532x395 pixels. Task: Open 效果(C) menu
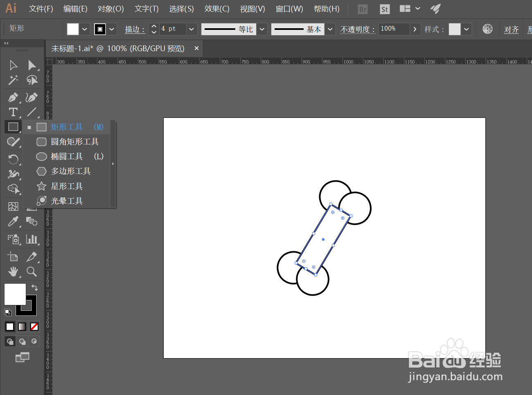[217, 9]
